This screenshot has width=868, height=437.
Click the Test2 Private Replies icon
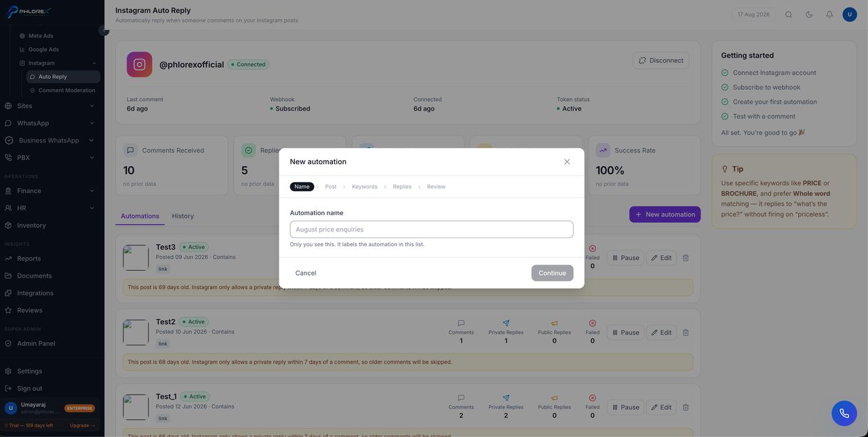point(506,324)
